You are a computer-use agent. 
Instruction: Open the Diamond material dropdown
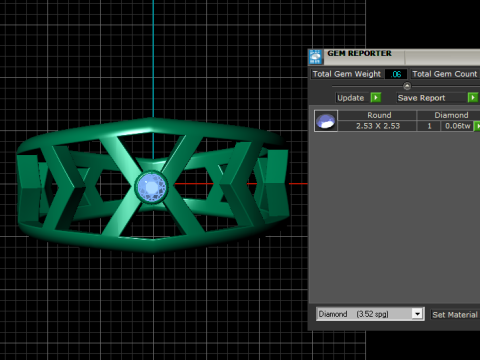click(417, 314)
